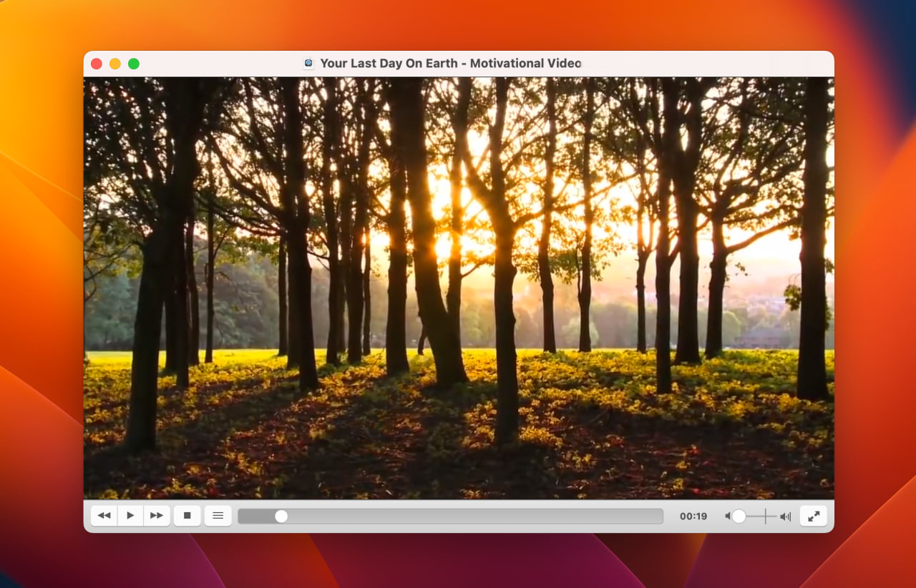The image size is (916, 588).
Task: Toggle window fullscreen with the green button
Action: 133,63
